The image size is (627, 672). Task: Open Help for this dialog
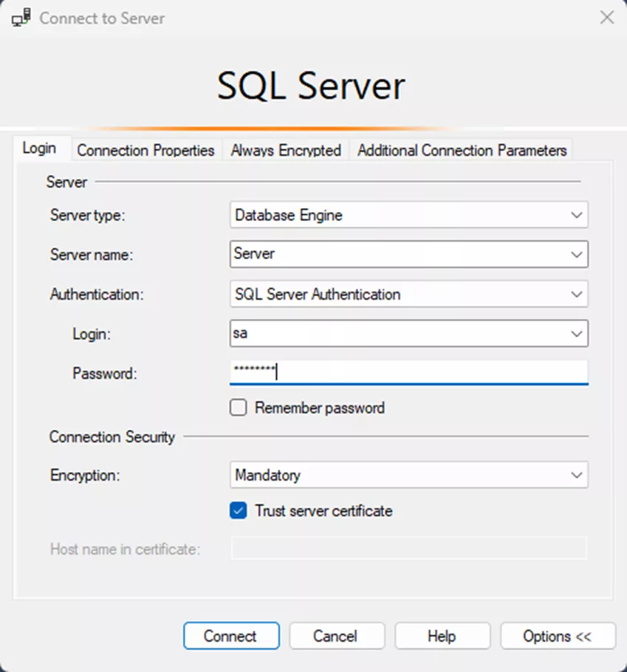[442, 636]
